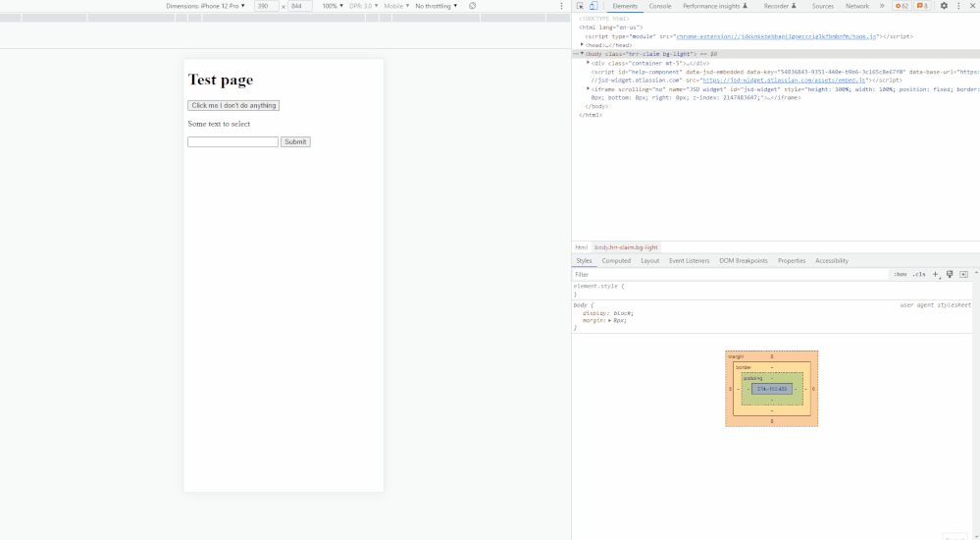
Task: Open DevTools customize three-dot menu
Action: [958, 6]
